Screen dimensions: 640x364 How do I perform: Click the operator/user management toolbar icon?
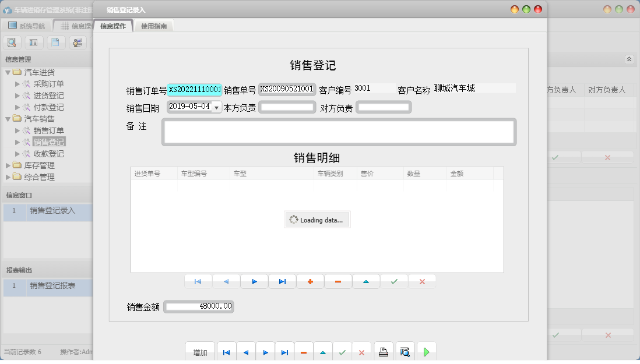click(76, 42)
